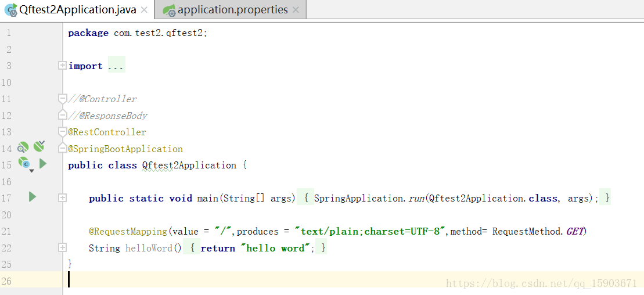Collapse the comment block at //@Controller
The height and width of the screenshot is (295, 644).
[62, 99]
